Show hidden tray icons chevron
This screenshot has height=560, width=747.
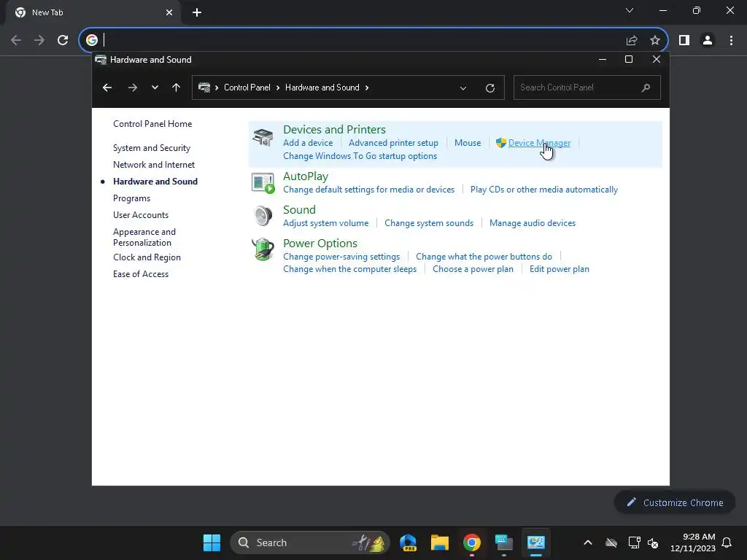pyautogui.click(x=588, y=542)
